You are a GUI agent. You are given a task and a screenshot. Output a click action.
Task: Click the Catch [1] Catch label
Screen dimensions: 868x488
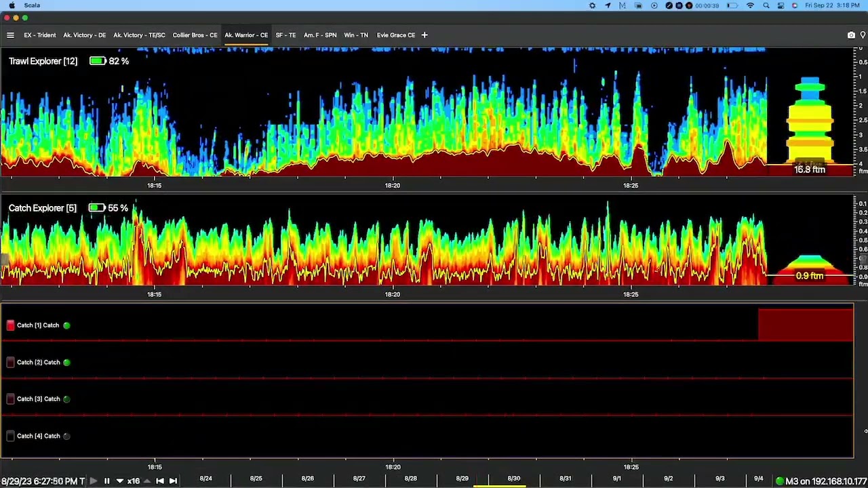(x=38, y=325)
